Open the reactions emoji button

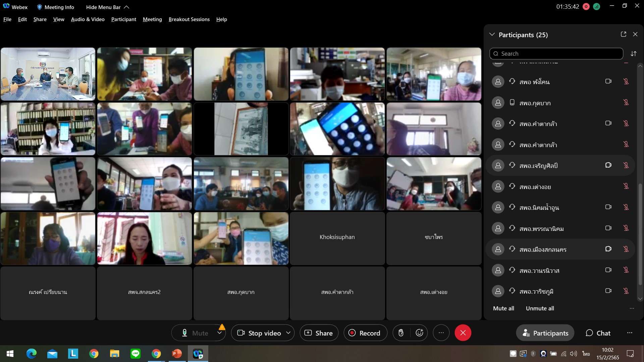[x=419, y=333]
